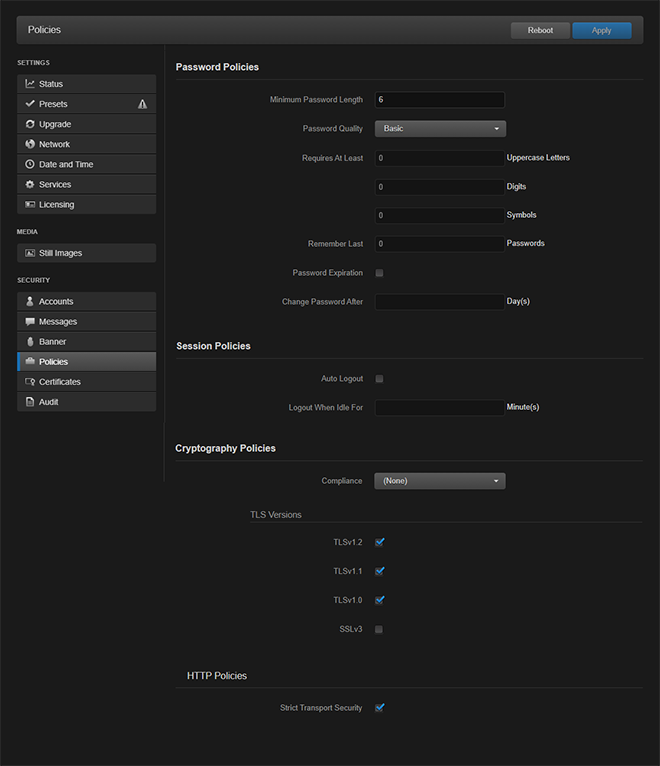Toggle the Auto Logout checkbox
The image size is (660, 766).
coord(379,379)
